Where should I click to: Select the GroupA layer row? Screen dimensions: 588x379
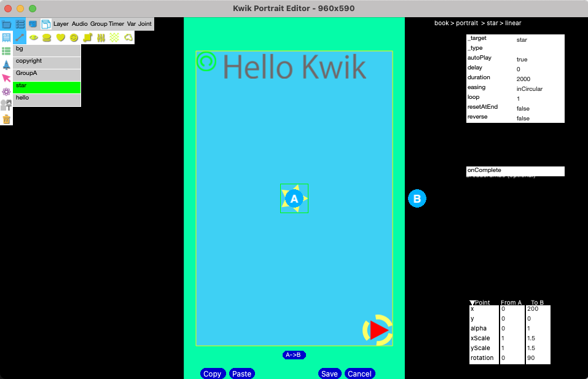(x=47, y=75)
